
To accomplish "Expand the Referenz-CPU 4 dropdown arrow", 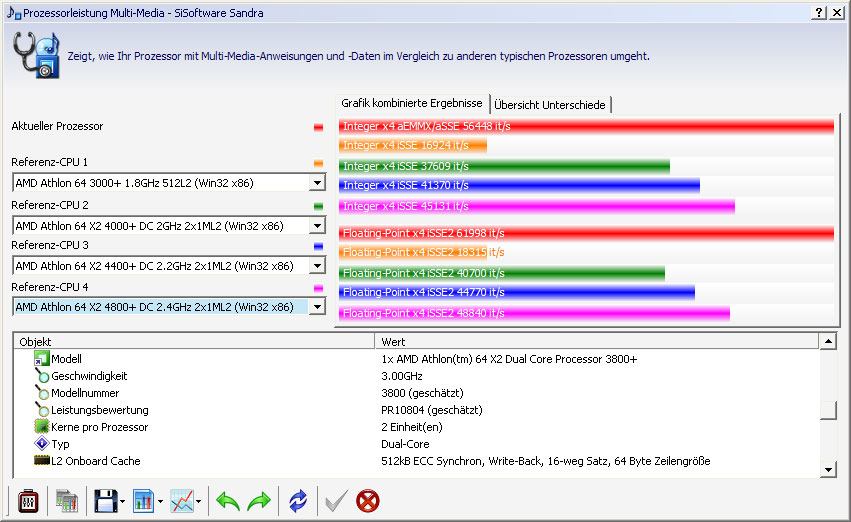I will click(317, 307).
